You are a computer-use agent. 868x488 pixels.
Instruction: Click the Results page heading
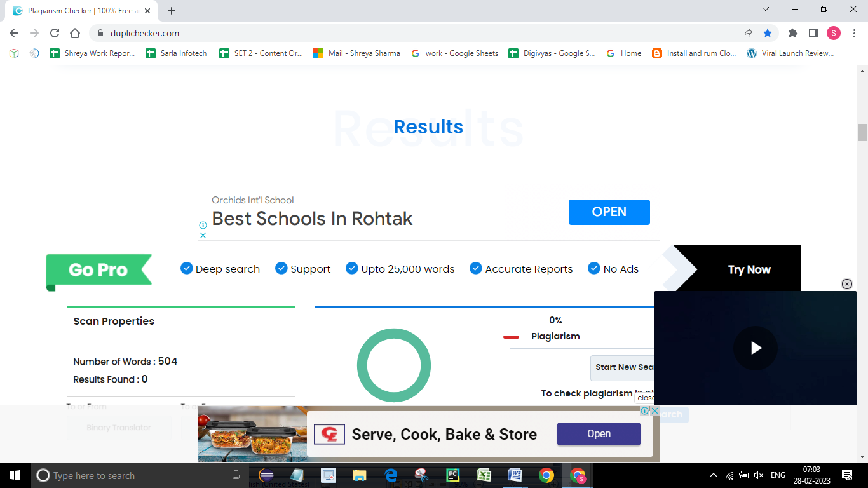pos(428,127)
